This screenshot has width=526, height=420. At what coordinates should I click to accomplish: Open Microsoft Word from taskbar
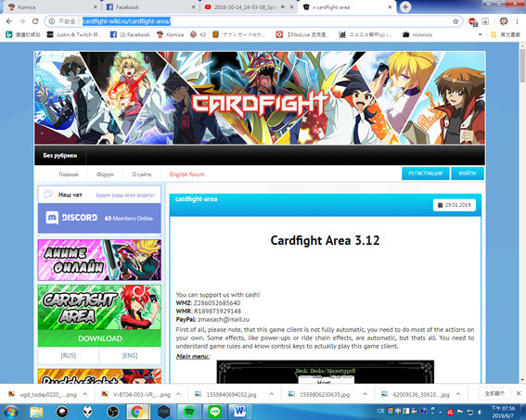point(240,412)
